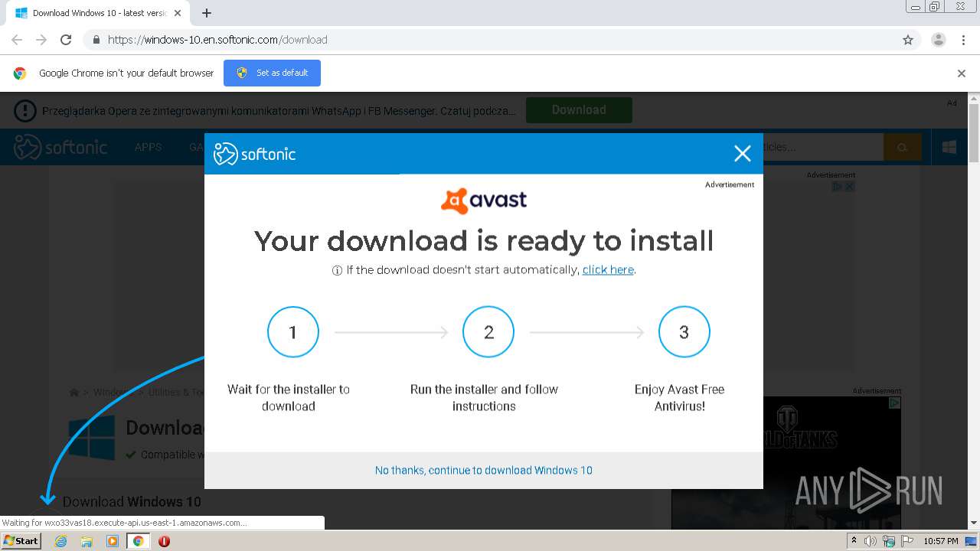Open a new tab with plus button
This screenshot has height=551, width=980.
(x=207, y=13)
